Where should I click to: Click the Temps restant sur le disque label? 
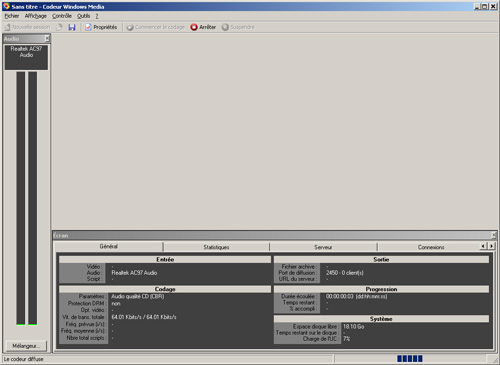(x=307, y=333)
